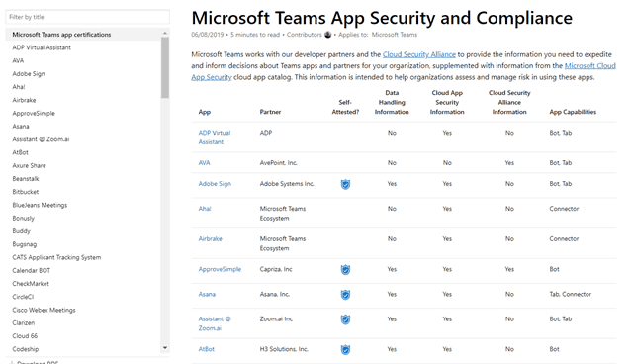The image size is (633, 364).
Task: Click the Data Handling Information column header
Action: 392,103
